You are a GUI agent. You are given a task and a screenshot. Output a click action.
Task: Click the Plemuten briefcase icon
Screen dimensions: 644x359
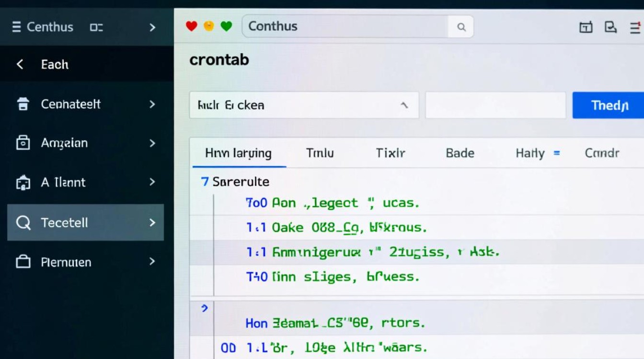tap(23, 262)
